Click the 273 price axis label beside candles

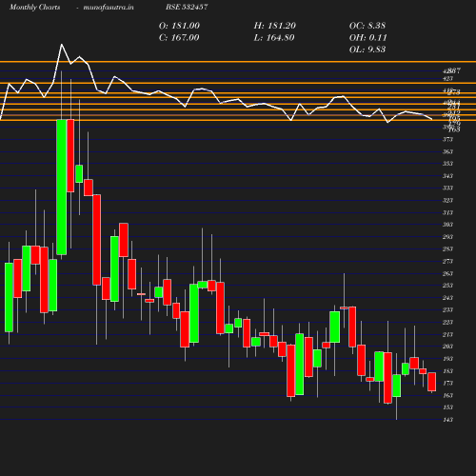447,261
